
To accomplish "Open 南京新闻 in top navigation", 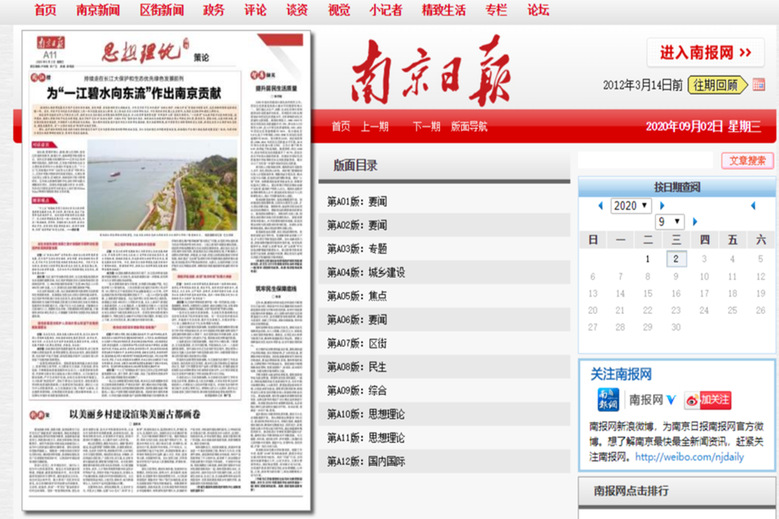I will [98, 9].
